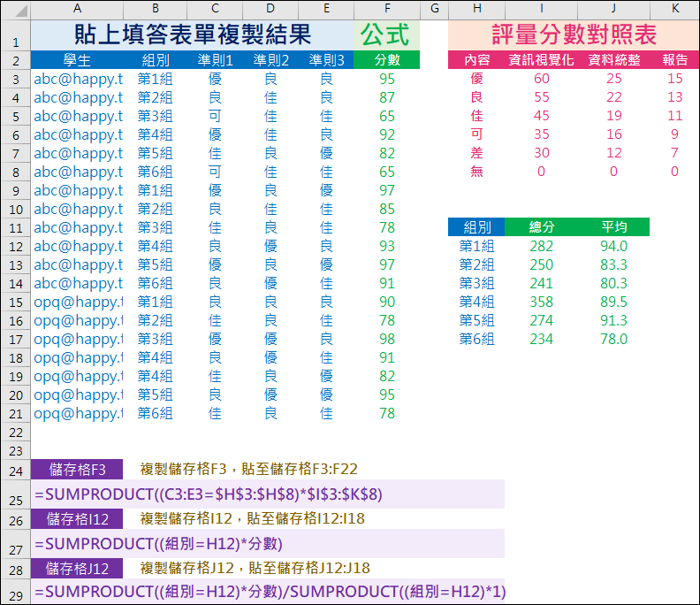The width and height of the screenshot is (700, 605).
Task: Click the 準則1 header cell
Action: point(215,60)
